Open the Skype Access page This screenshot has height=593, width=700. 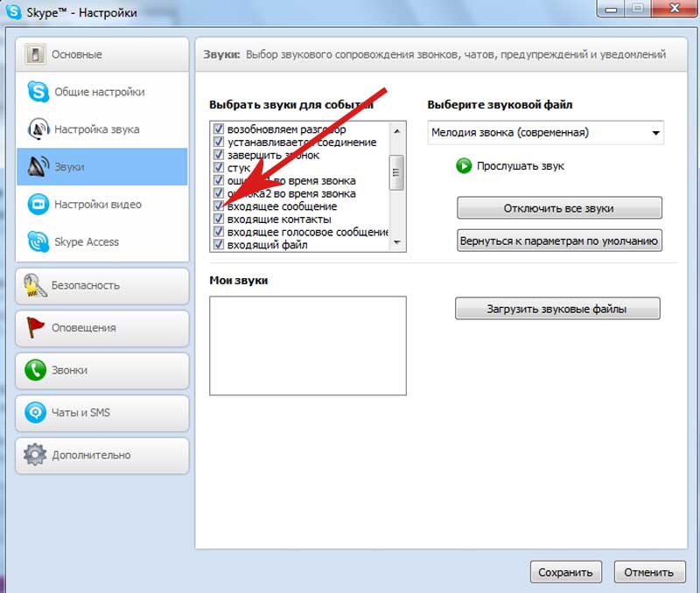point(102,242)
